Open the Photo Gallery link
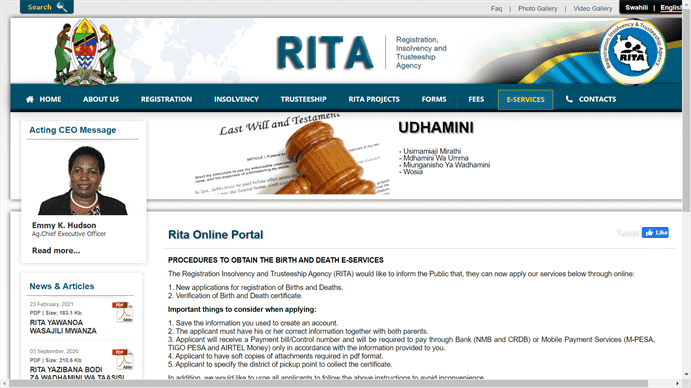The image size is (691, 388). point(537,8)
